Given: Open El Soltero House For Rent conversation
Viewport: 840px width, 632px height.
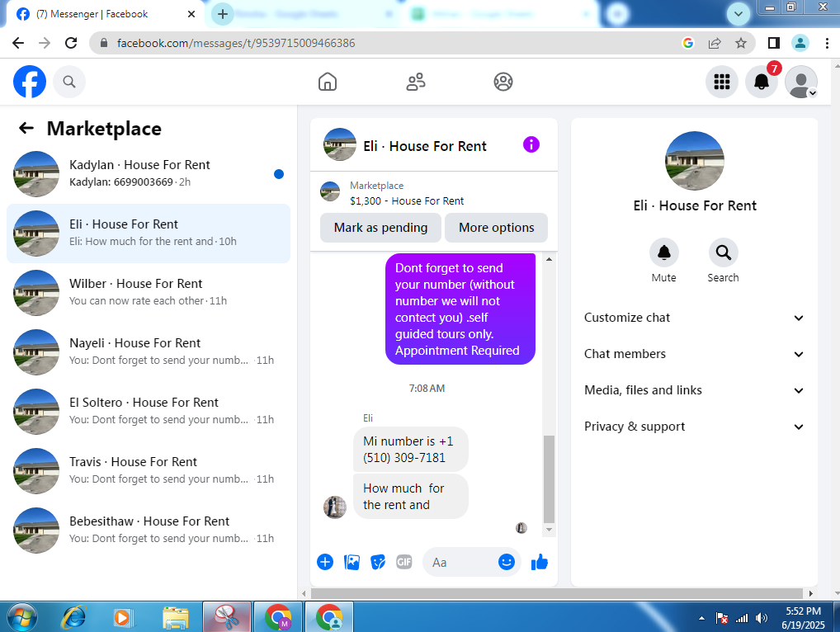Looking at the screenshot, I should coord(149,412).
